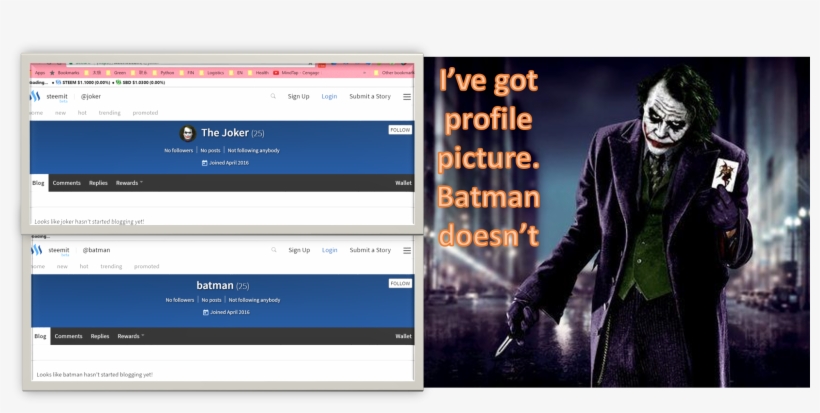820x413 pixels.
Task: Open the FIN bookmark folder
Action: click(187, 73)
